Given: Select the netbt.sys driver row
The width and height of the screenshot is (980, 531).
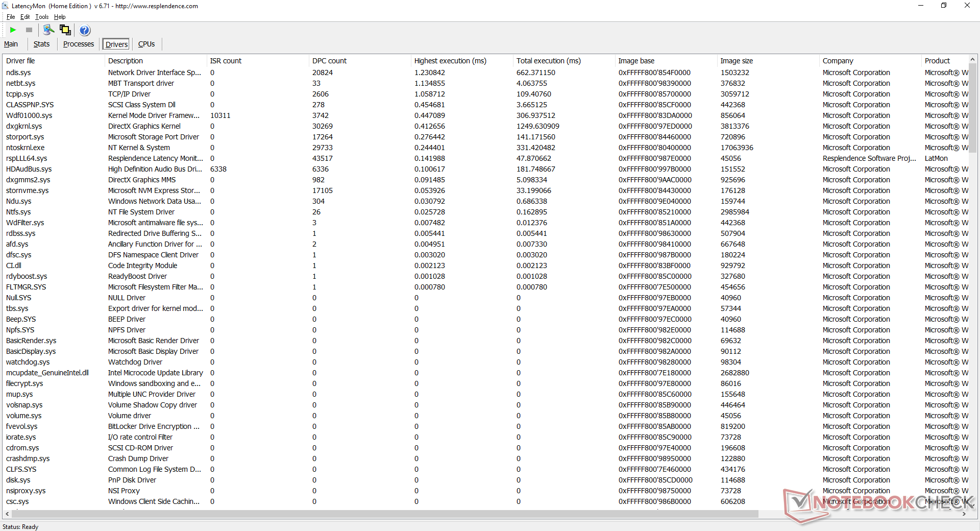Looking at the screenshot, I should pos(485,83).
